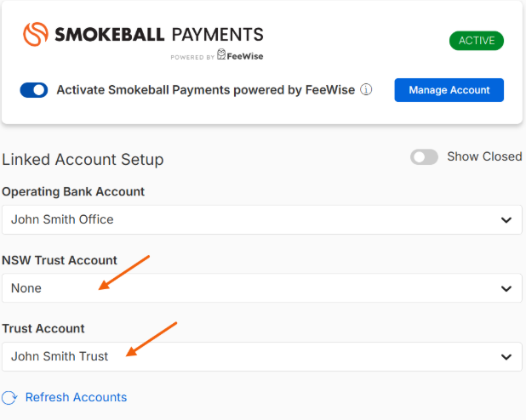Open the NSW Trust Account dropdown

(x=262, y=288)
